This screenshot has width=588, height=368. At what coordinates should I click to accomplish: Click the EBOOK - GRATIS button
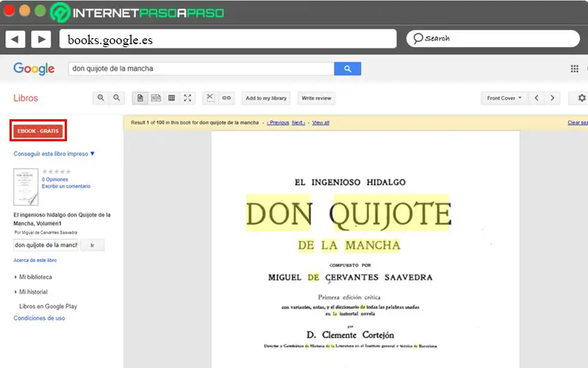[38, 131]
